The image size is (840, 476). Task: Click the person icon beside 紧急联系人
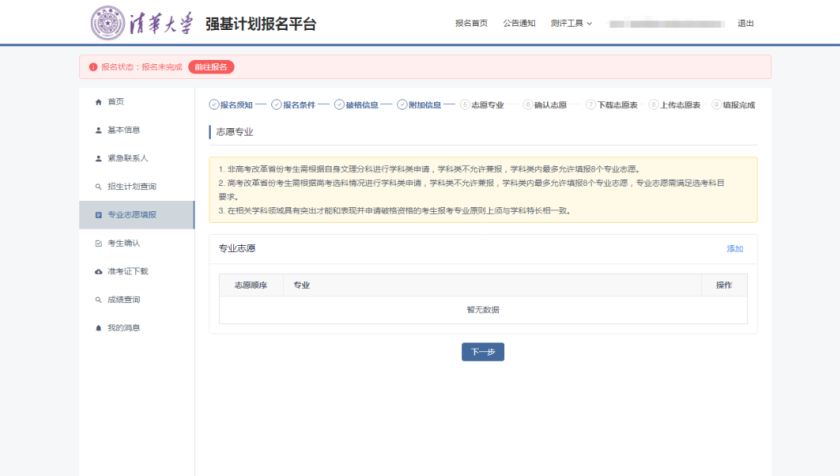pyautogui.click(x=99, y=158)
